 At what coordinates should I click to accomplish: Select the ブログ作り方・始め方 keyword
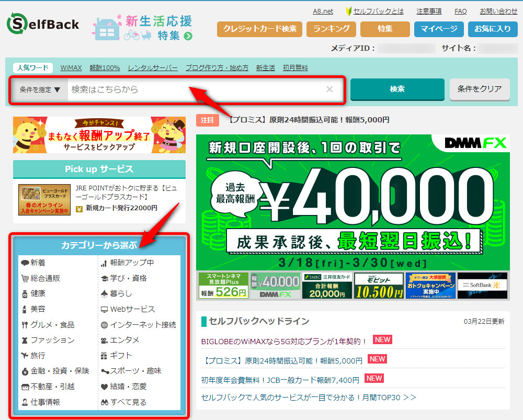pyautogui.click(x=217, y=67)
